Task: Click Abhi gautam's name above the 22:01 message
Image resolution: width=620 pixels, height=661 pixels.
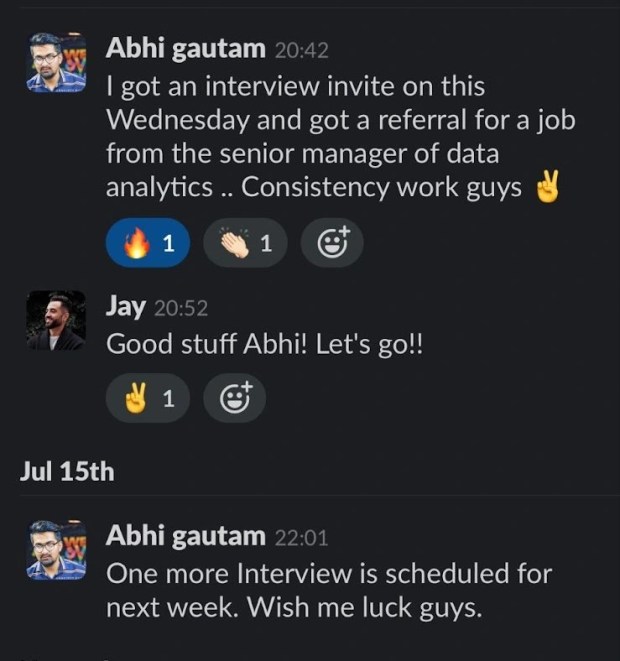Action: pyautogui.click(x=186, y=536)
